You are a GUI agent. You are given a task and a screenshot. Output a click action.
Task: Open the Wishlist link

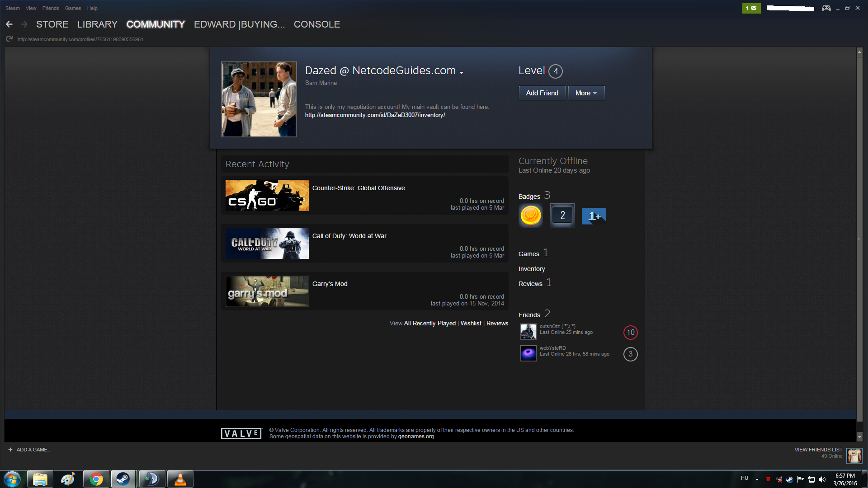tap(471, 323)
